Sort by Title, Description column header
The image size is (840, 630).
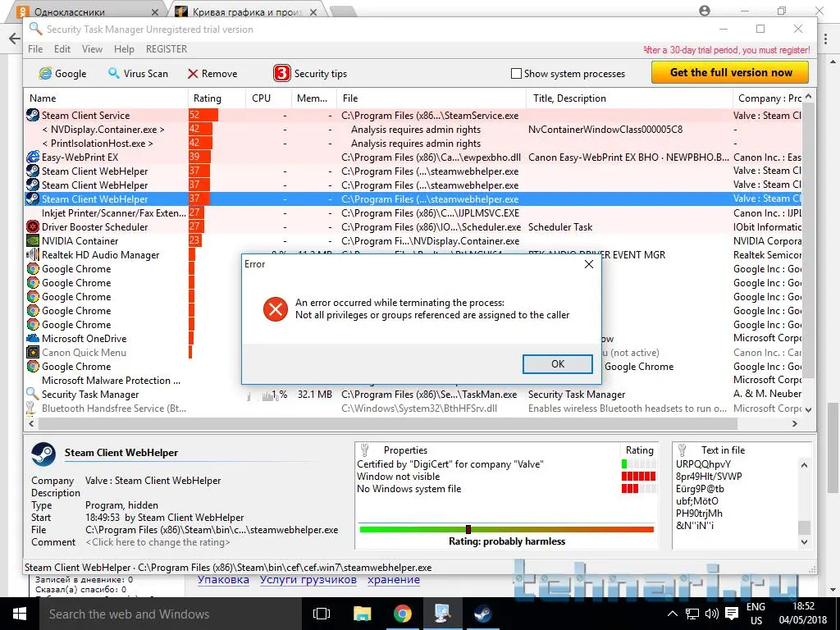pos(629,98)
